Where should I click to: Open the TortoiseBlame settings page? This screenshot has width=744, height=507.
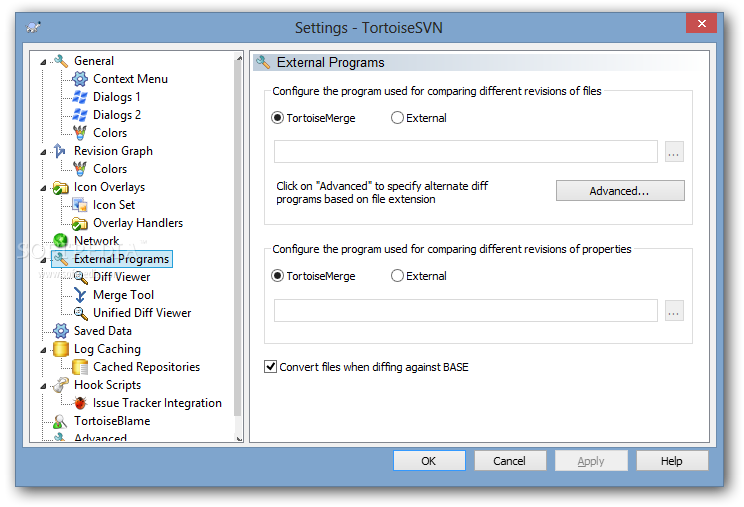tap(112, 421)
